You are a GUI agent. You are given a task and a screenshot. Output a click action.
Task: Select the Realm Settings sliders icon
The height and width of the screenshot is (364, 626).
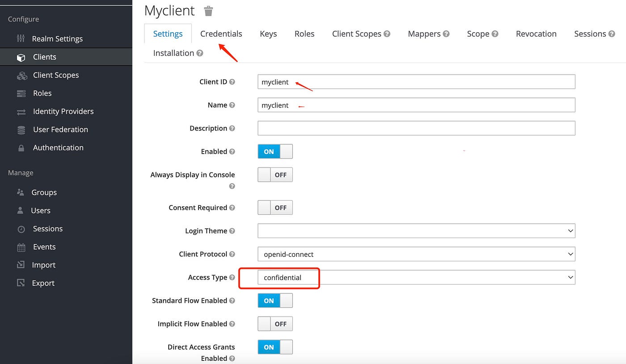(x=21, y=39)
